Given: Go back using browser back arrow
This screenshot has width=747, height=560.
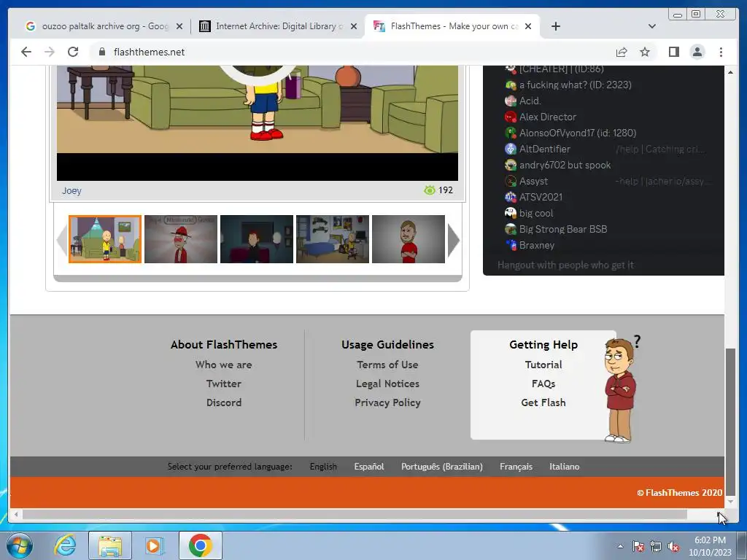Looking at the screenshot, I should tap(26, 52).
